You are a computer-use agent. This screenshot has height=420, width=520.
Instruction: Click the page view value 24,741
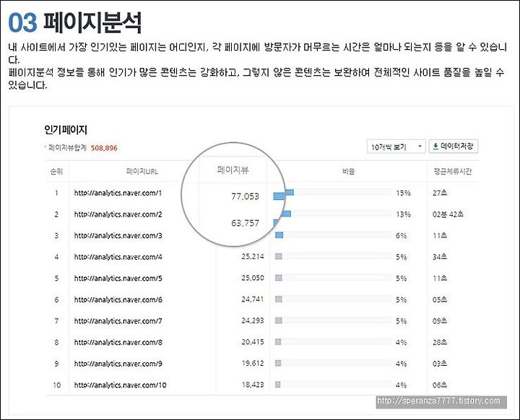tap(253, 299)
